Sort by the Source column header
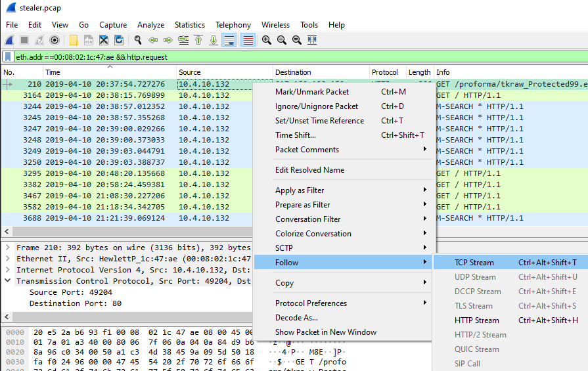This screenshot has width=588, height=371. coord(224,72)
